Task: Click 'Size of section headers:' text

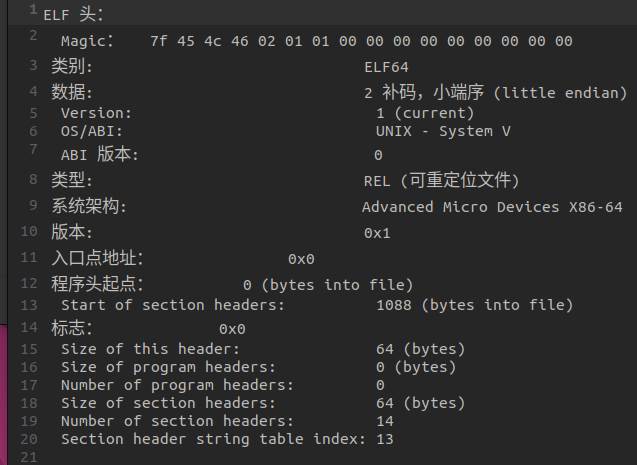Action: point(168,403)
